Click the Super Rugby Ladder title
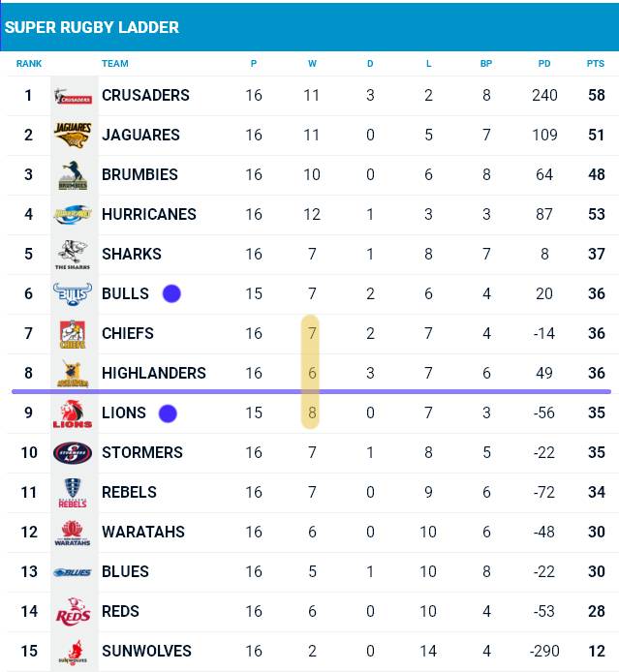 tap(91, 27)
